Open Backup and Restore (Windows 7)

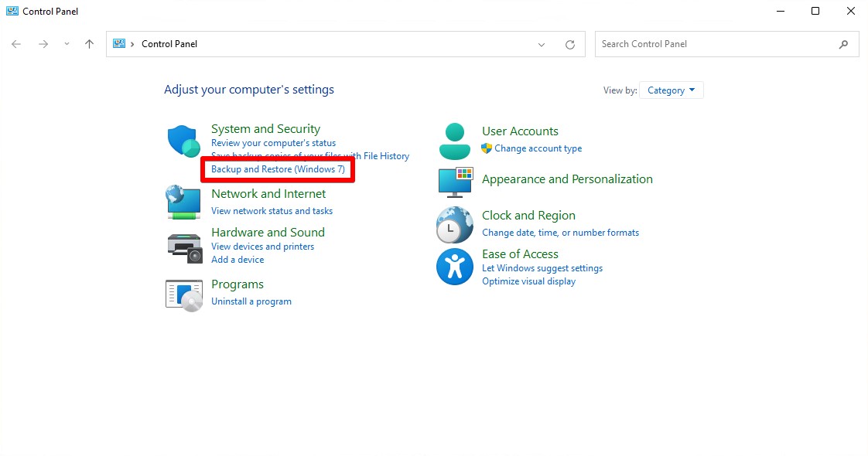click(x=277, y=168)
